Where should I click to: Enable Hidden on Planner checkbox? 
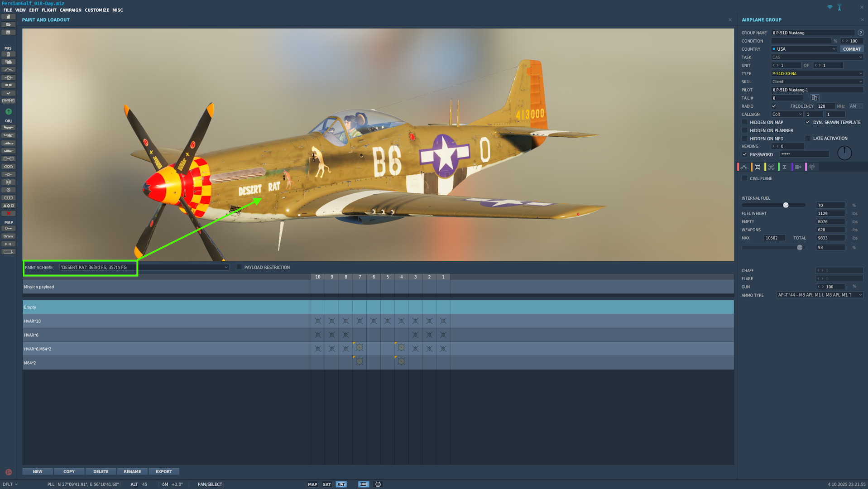745,130
